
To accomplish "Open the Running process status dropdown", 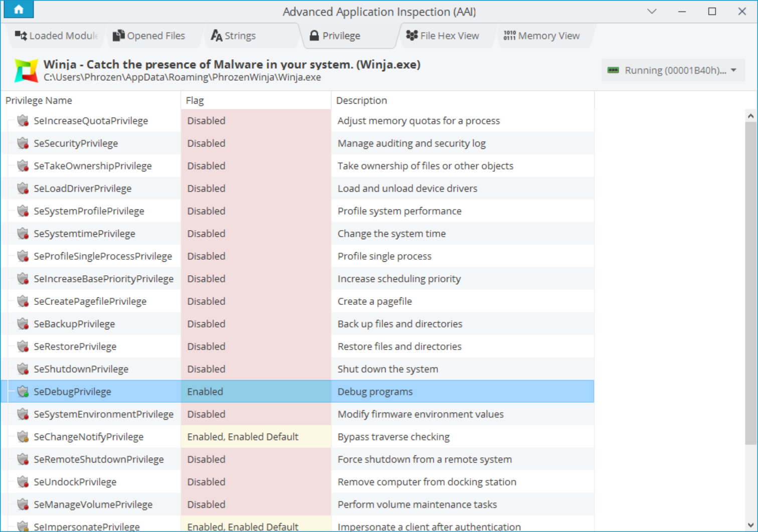I will (x=672, y=70).
